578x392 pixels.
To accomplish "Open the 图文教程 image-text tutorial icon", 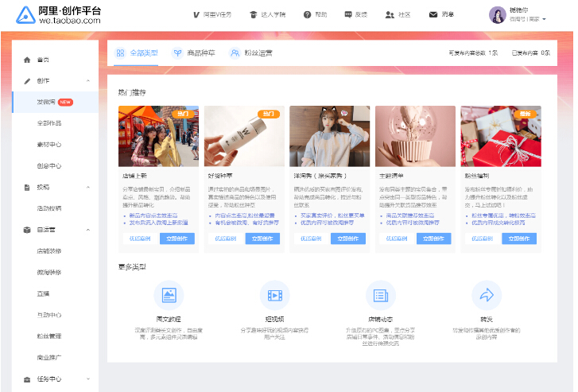I will click(169, 295).
